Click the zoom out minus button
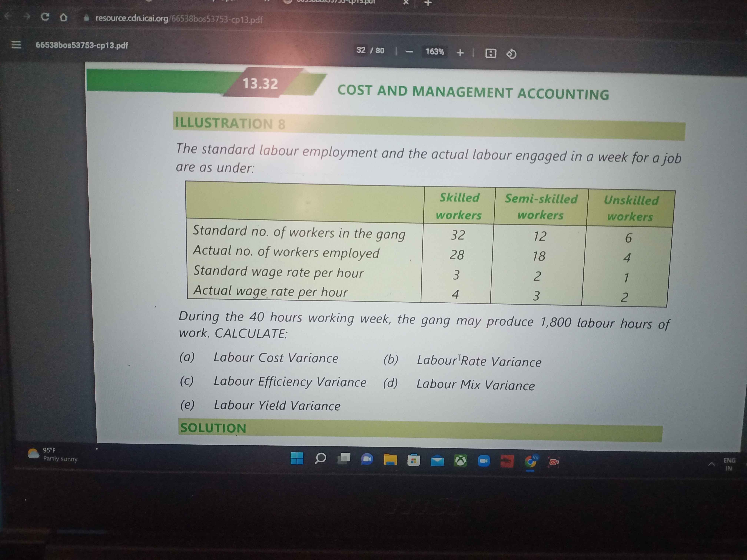 [x=409, y=52]
